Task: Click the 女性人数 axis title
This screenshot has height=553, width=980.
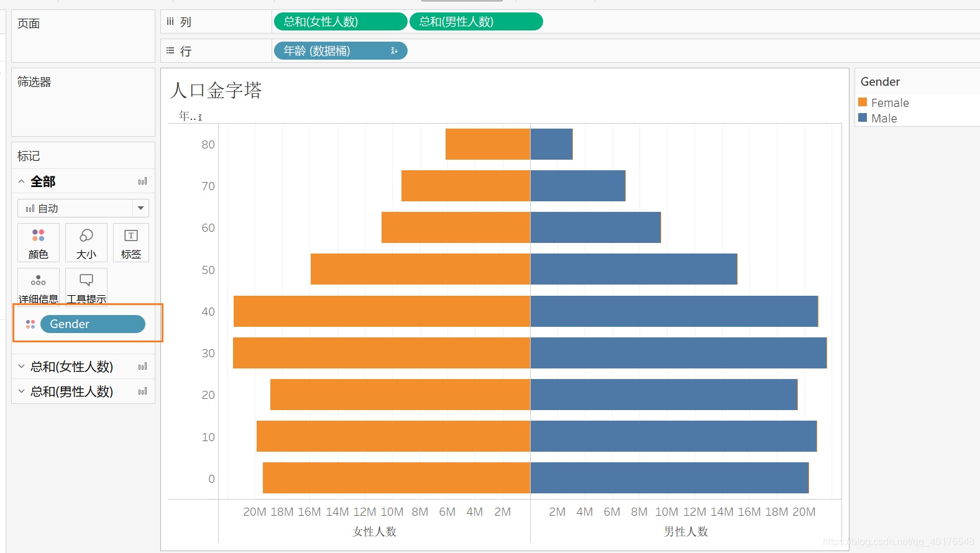Action: pyautogui.click(x=375, y=532)
